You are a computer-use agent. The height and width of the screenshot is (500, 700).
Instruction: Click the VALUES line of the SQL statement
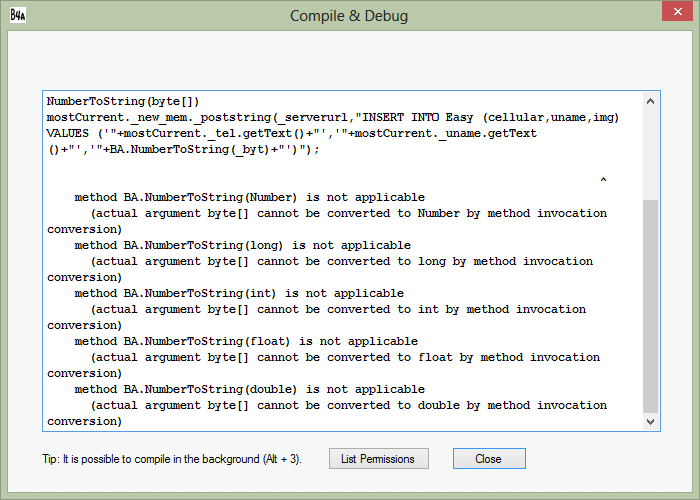coord(292,133)
